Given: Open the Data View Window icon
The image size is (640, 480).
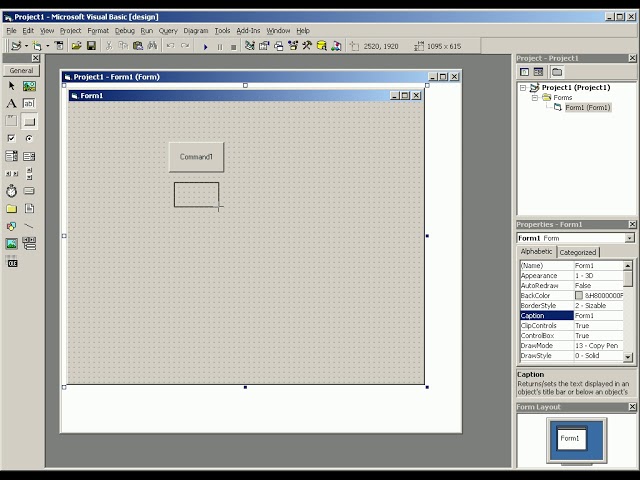Looking at the screenshot, I should pyautogui.click(x=321, y=46).
